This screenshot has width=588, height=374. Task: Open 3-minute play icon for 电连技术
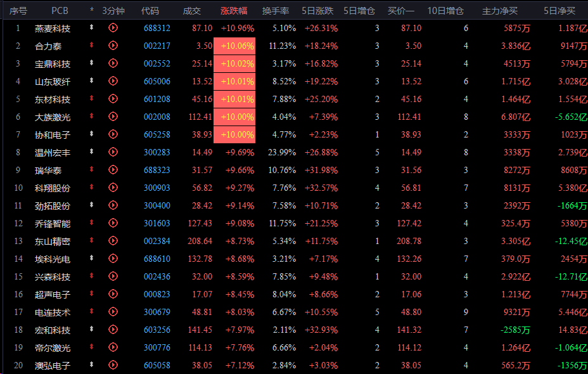point(113,312)
